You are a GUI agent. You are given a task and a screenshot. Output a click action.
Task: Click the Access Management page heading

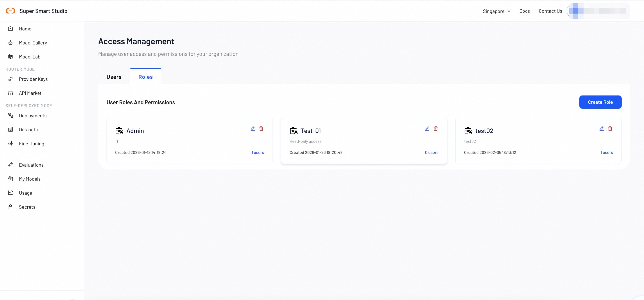[x=136, y=41]
